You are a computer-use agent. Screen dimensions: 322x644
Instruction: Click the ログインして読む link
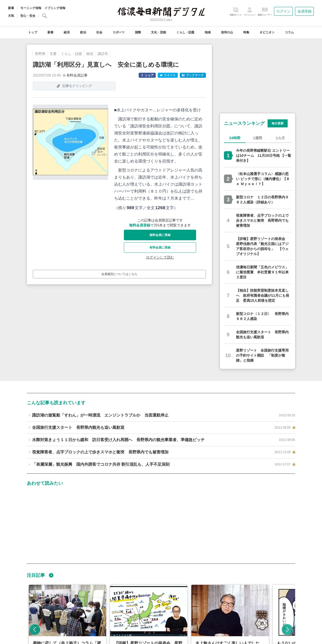pyautogui.click(x=160, y=257)
